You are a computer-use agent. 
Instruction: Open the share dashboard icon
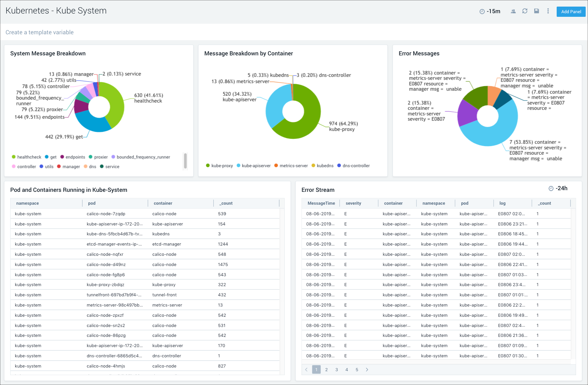point(513,11)
